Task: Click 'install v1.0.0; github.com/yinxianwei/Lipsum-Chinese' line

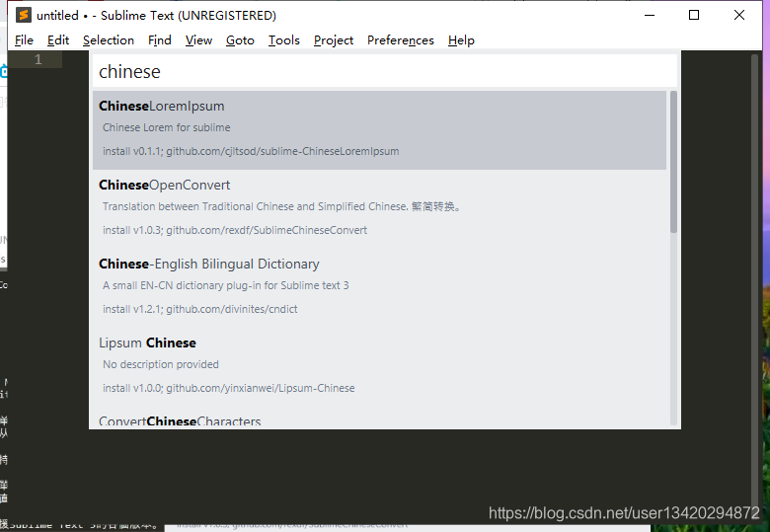Action: [229, 388]
